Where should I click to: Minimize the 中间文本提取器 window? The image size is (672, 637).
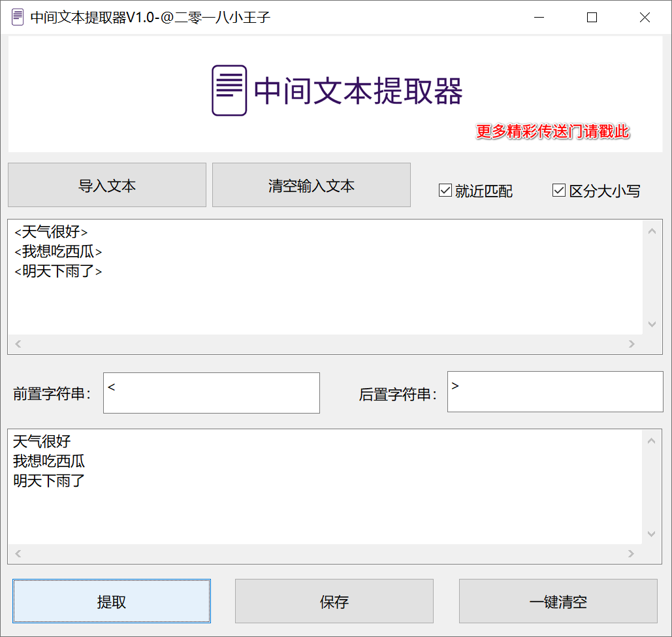[539, 17]
